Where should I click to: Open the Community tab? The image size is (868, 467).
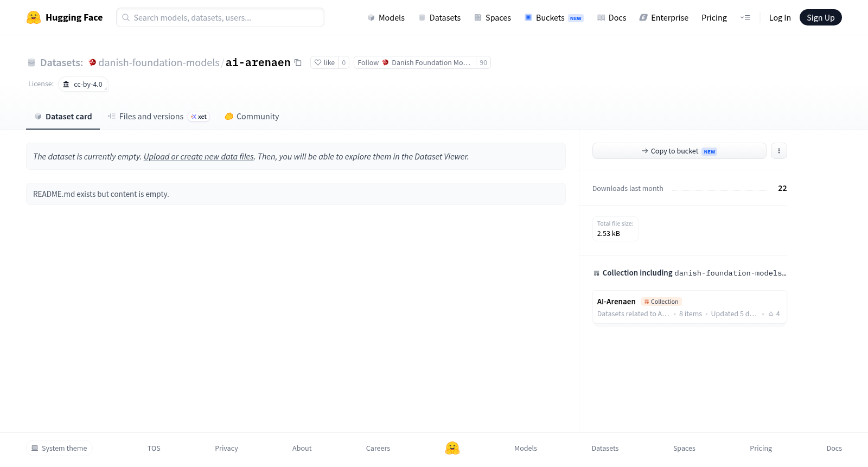click(x=252, y=116)
